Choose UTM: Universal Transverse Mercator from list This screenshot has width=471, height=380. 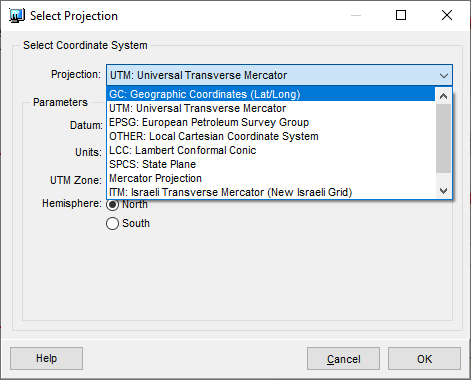271,108
